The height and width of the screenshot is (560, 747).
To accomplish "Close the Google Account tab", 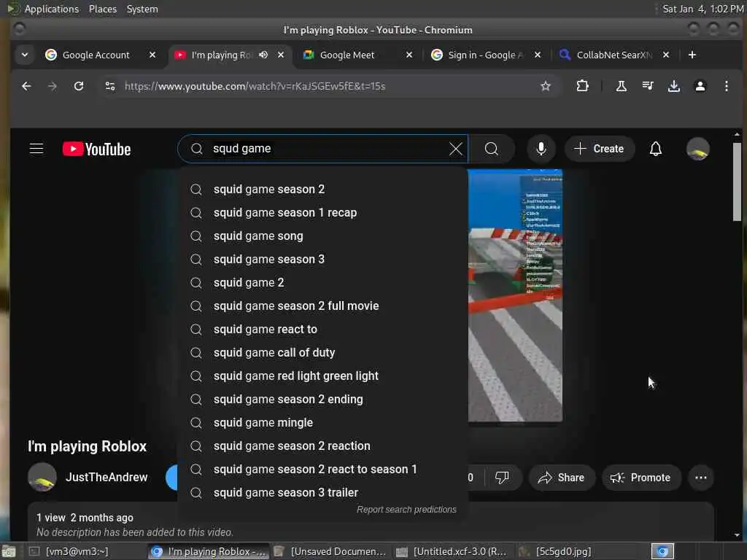I will point(152,55).
